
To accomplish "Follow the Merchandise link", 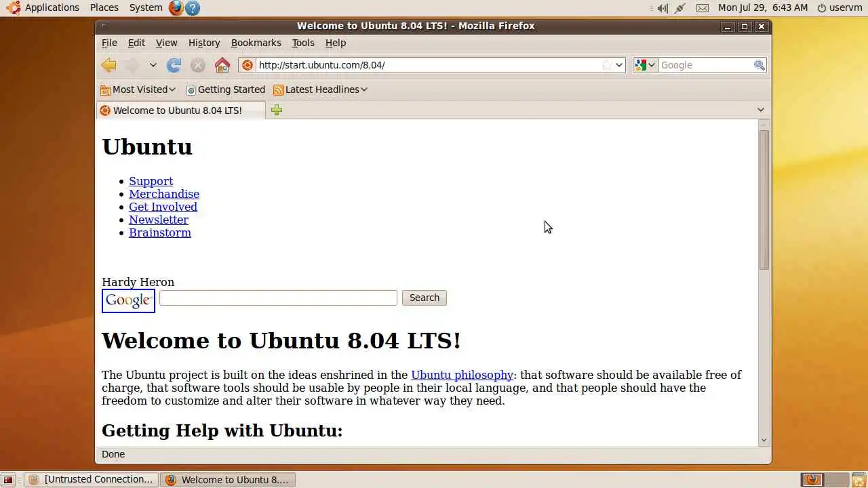I will pos(164,194).
